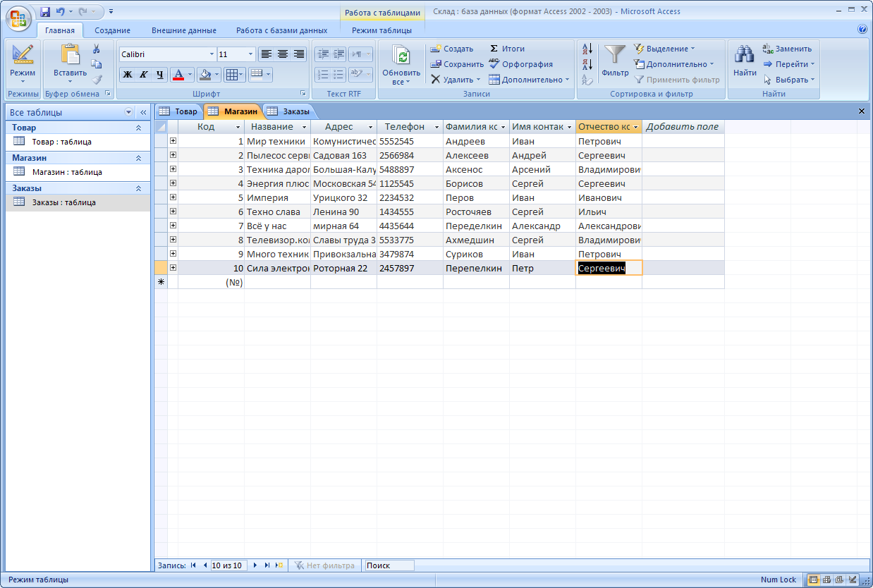The height and width of the screenshot is (588, 873).
Task: Collapse the Заказы group in navigation pane
Action: [x=138, y=188]
